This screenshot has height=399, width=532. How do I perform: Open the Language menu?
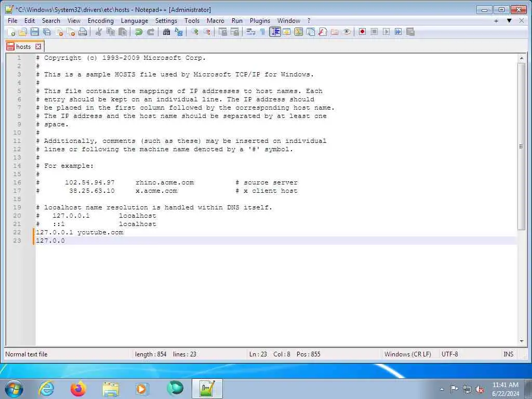[135, 21]
